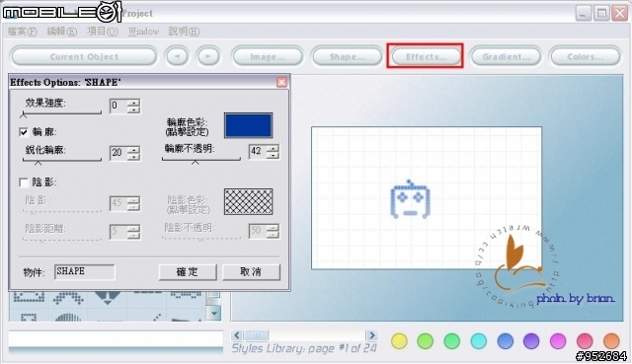Image resolution: width=632 pixels, height=364 pixels.
Task: Close the Effects Options dialog
Action: coord(281,82)
